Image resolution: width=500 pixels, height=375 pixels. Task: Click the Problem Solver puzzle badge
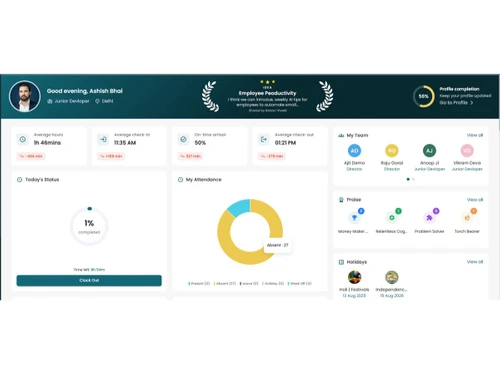(x=429, y=218)
